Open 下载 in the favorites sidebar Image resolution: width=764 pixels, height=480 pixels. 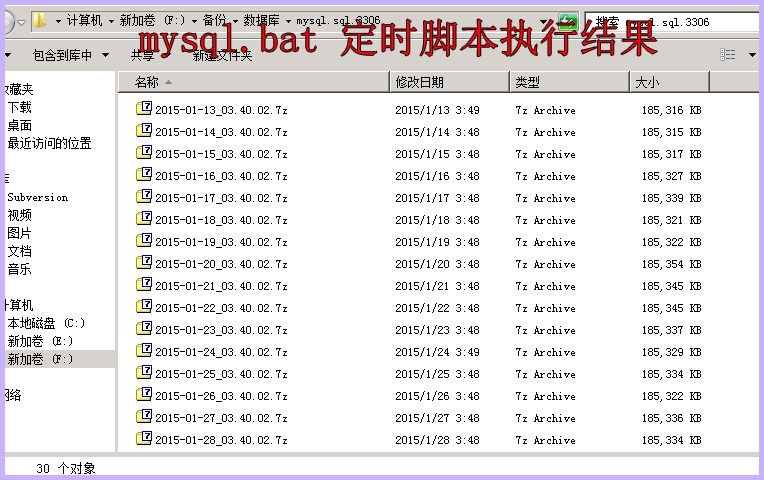point(19,107)
